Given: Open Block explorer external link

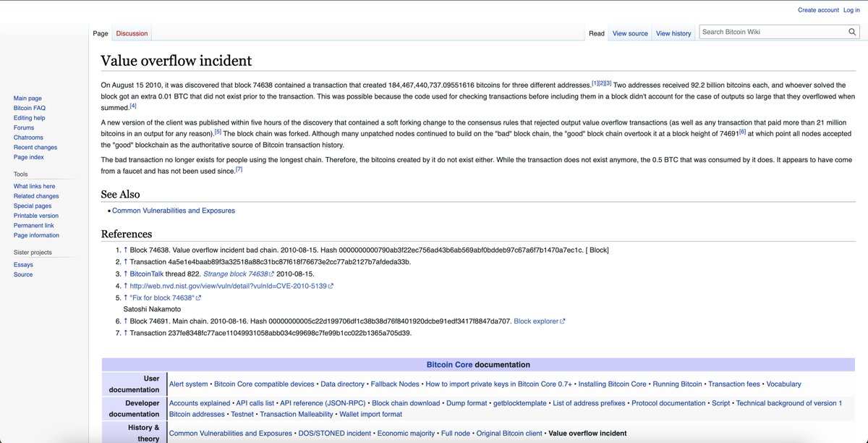Looking at the screenshot, I should [540, 321].
